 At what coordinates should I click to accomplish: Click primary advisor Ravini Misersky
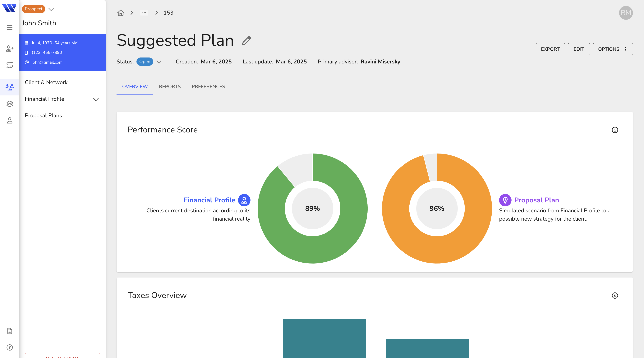tap(380, 62)
